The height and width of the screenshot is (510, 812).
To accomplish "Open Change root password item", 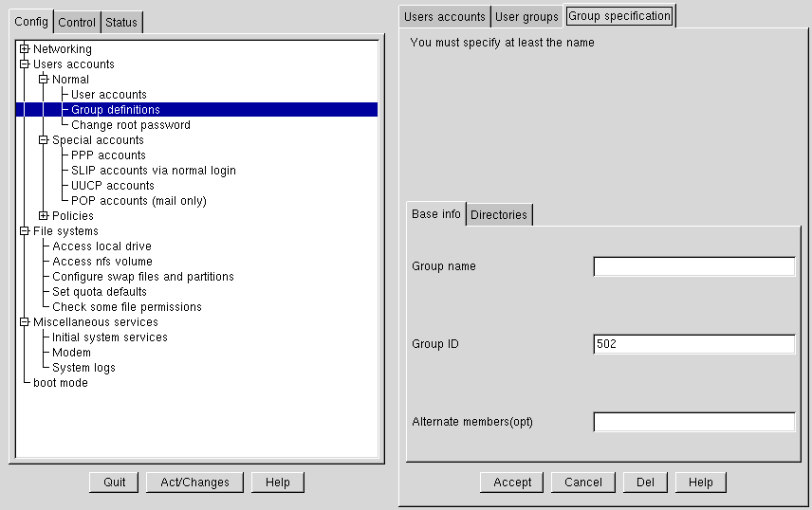I will [x=131, y=125].
